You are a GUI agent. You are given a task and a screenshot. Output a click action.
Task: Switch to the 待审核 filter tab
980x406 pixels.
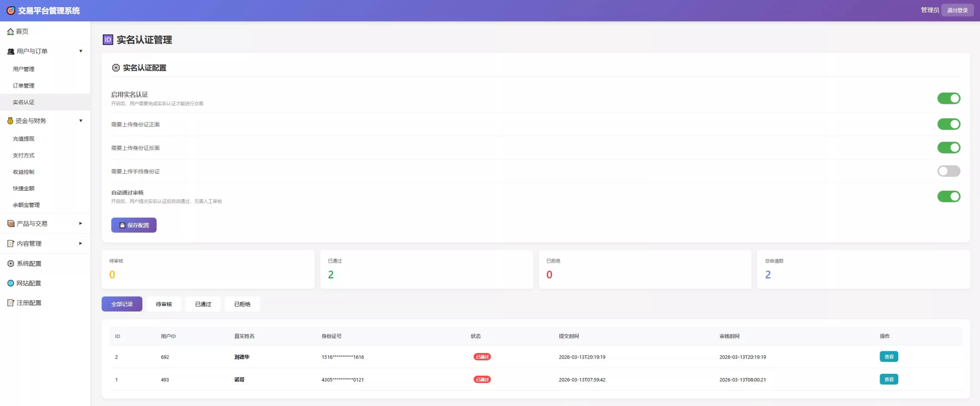(x=164, y=304)
